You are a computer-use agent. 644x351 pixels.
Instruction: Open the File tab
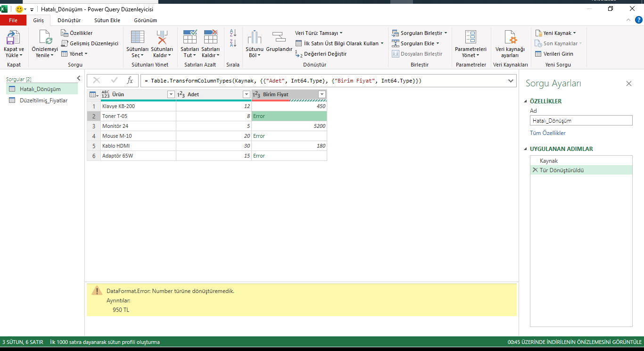coord(13,20)
